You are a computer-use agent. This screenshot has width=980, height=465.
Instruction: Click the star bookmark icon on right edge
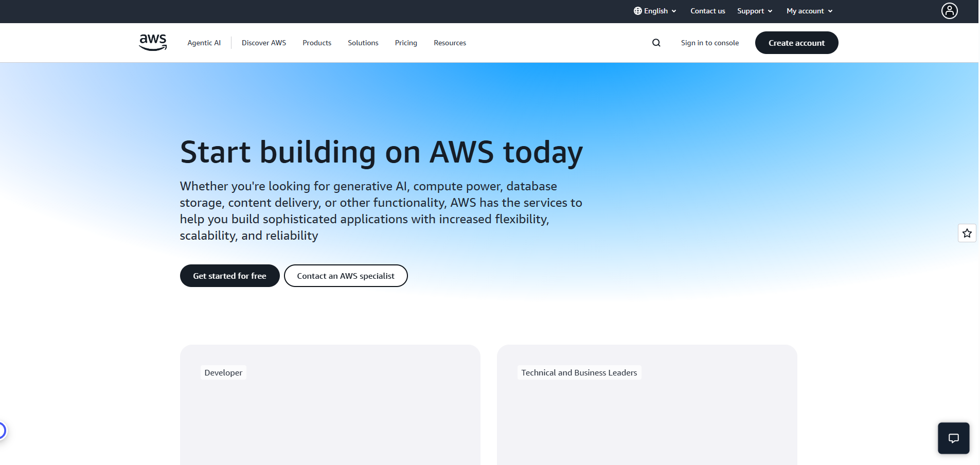click(x=967, y=233)
